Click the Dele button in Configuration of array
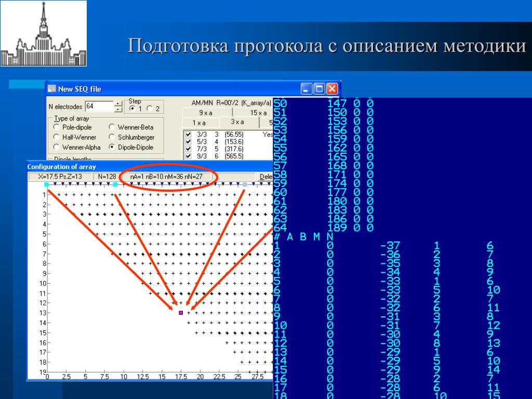 [x=265, y=177]
